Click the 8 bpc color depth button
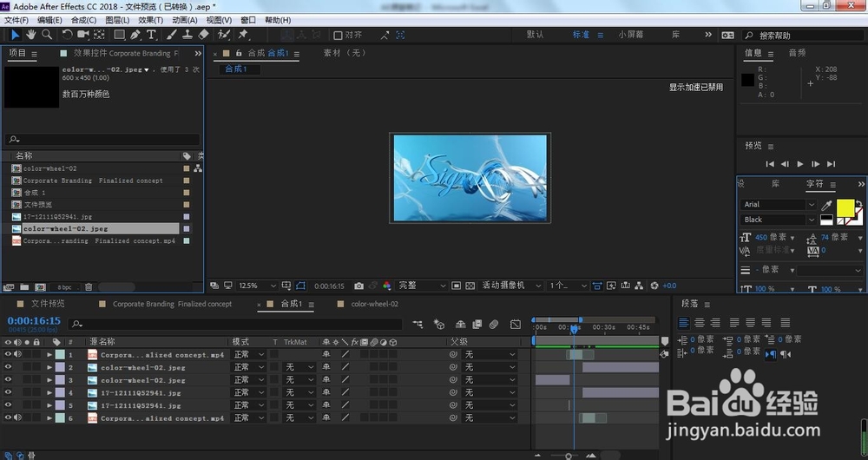 click(64, 287)
